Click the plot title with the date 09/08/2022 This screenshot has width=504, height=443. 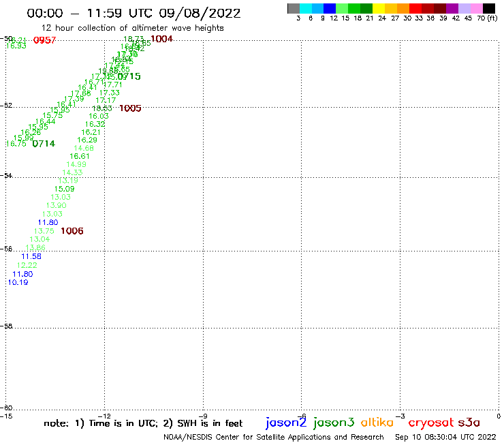coord(133,14)
